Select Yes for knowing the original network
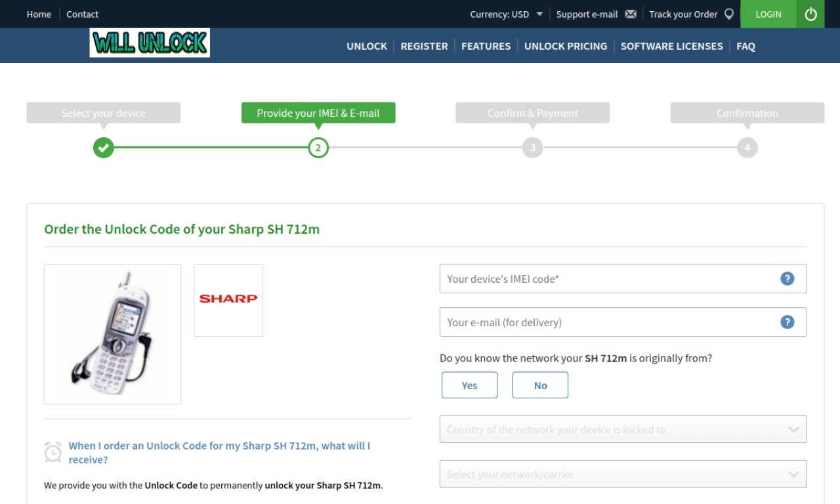This screenshot has height=504, width=840. click(469, 385)
